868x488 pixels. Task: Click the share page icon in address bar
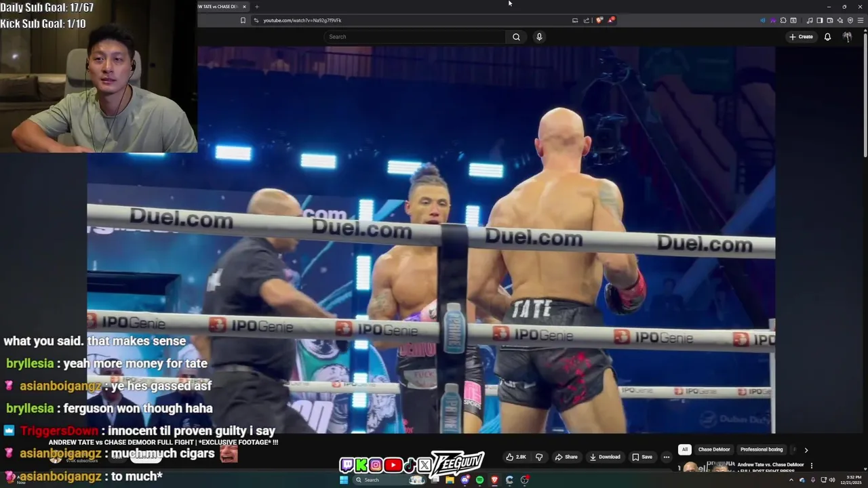(587, 20)
